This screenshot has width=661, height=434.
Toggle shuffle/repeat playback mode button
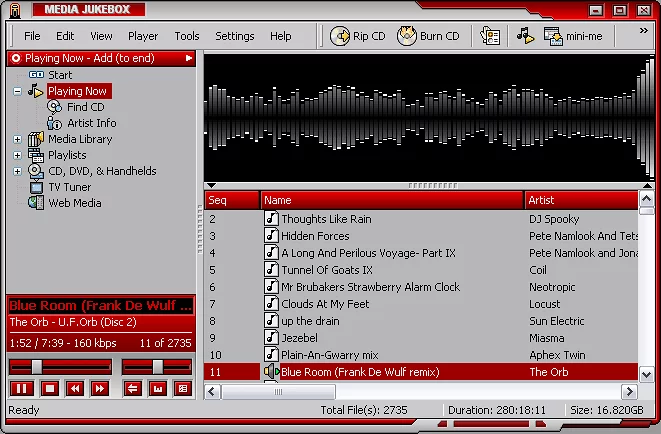click(x=132, y=388)
